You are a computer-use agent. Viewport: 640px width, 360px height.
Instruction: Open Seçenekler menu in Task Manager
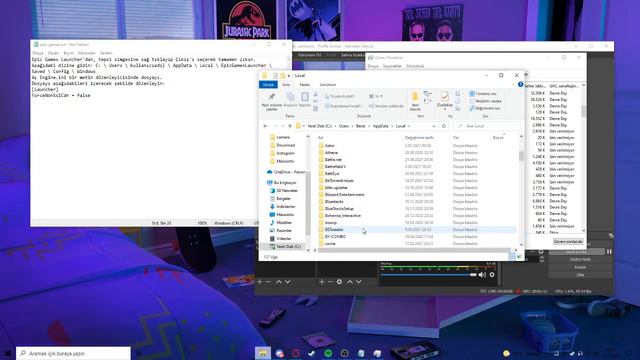[392, 66]
